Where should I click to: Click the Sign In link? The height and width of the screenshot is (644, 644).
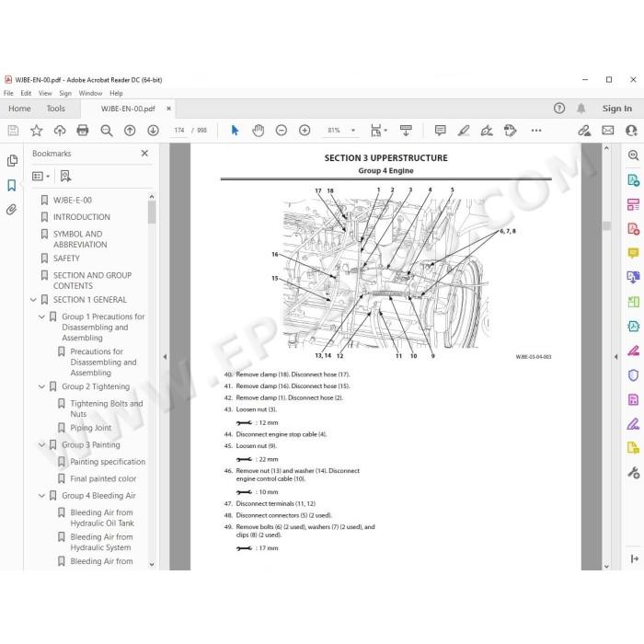point(617,109)
